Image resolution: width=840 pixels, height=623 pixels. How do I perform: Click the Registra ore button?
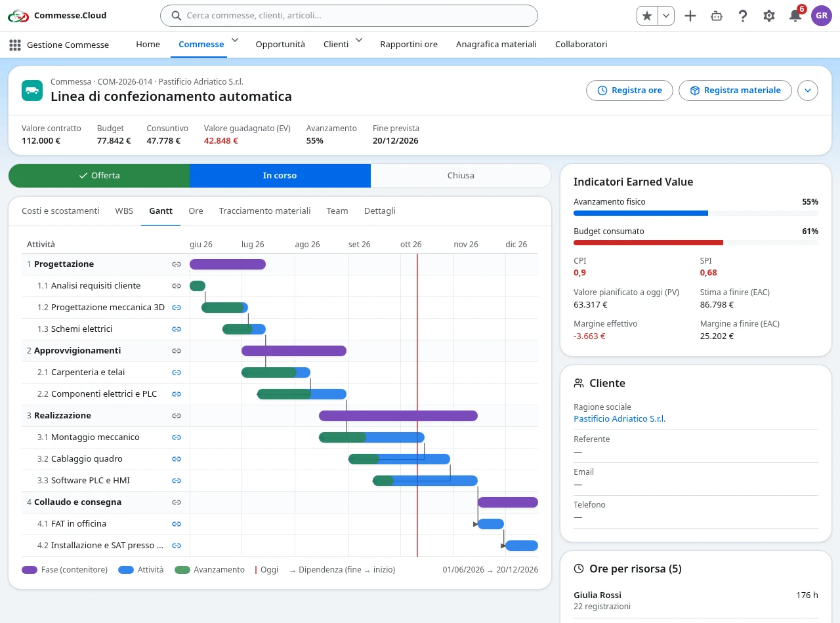(629, 90)
